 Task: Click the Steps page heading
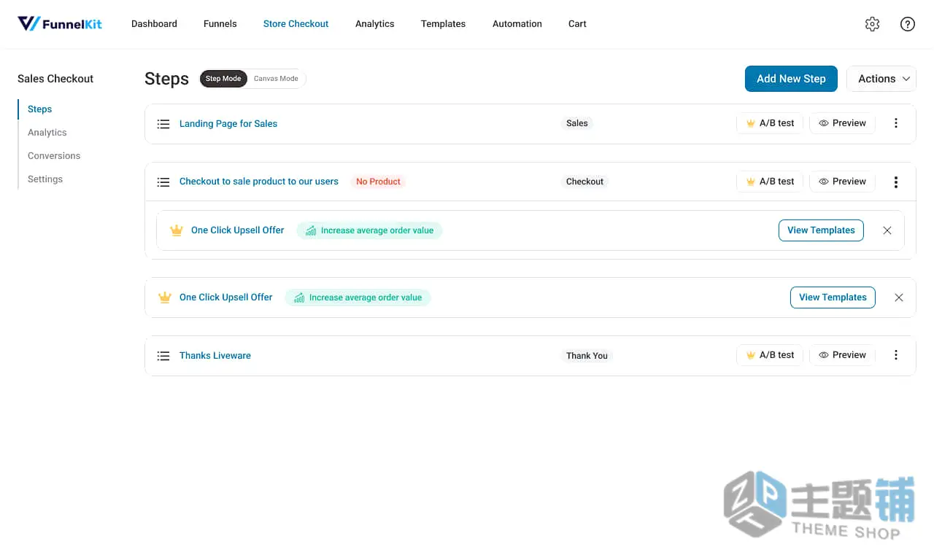(166, 79)
